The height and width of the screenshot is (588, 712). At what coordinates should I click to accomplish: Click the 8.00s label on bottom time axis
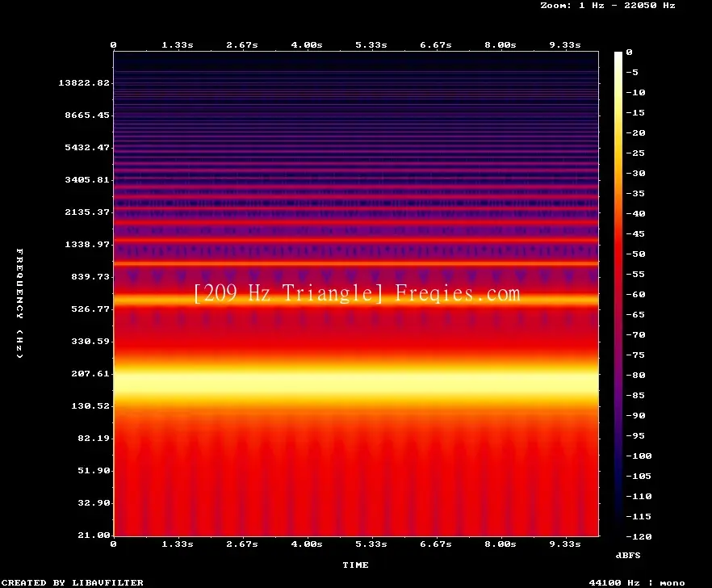tap(500, 544)
